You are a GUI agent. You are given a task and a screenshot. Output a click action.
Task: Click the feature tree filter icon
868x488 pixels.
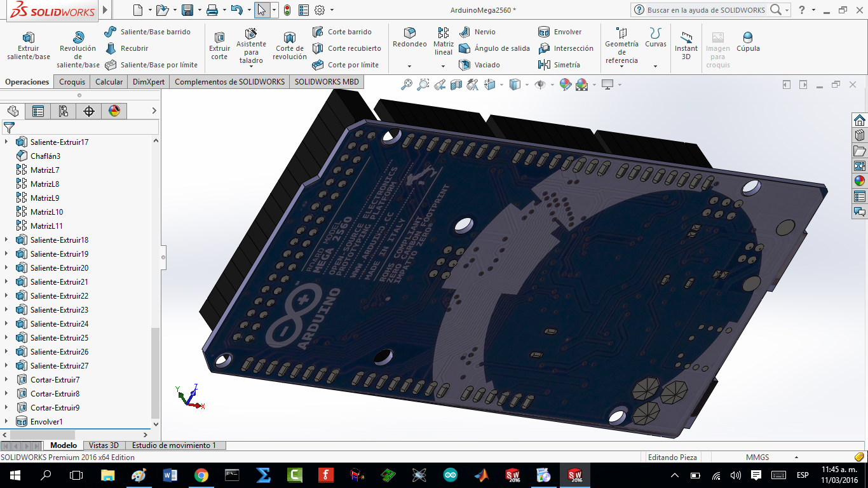coord(9,128)
